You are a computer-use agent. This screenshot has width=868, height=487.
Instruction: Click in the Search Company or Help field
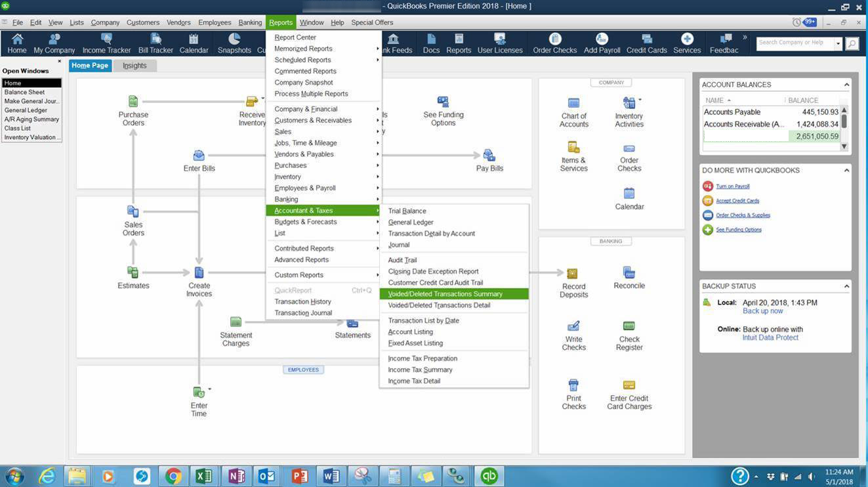click(x=795, y=43)
